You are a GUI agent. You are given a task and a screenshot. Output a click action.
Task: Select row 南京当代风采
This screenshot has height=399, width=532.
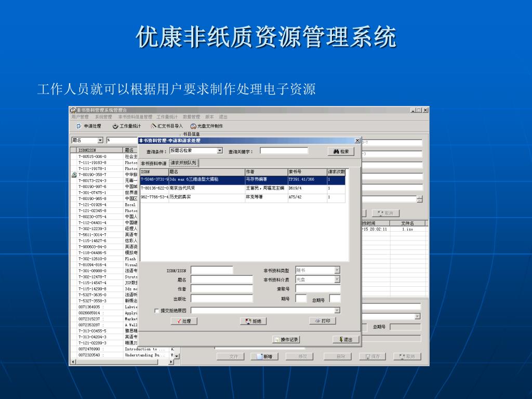[243, 188]
